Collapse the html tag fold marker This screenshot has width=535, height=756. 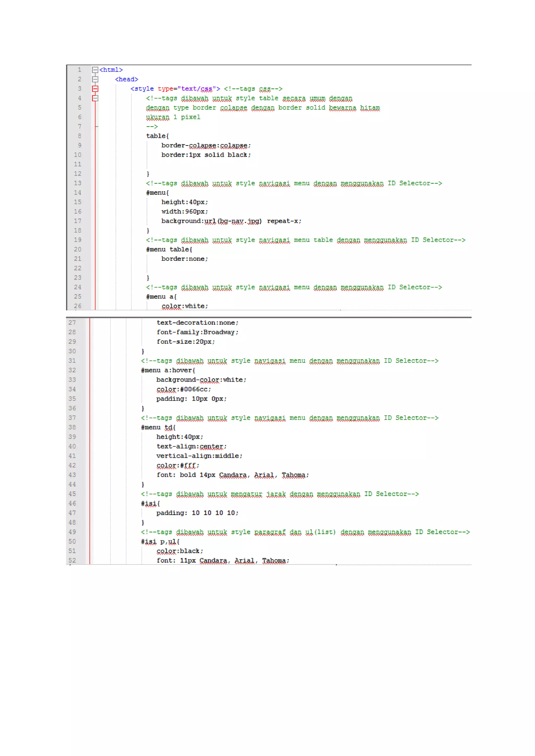tap(95, 70)
